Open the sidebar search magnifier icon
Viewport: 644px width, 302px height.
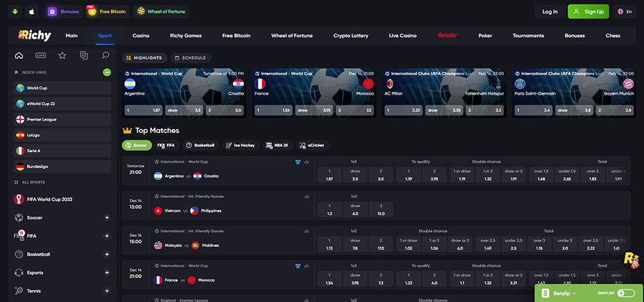click(x=105, y=56)
